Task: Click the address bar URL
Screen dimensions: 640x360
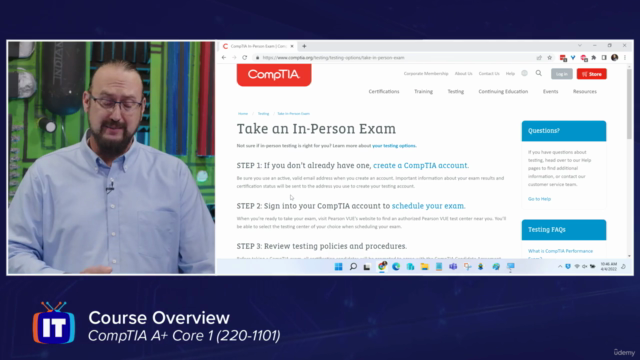Action: [333, 58]
